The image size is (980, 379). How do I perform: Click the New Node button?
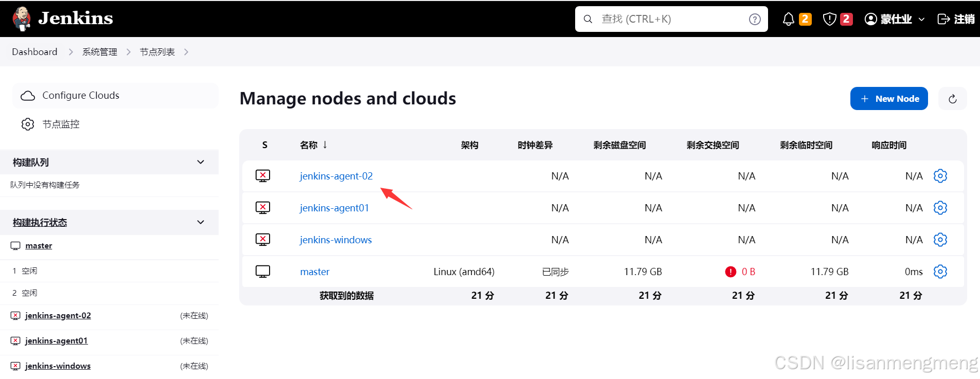click(x=889, y=98)
